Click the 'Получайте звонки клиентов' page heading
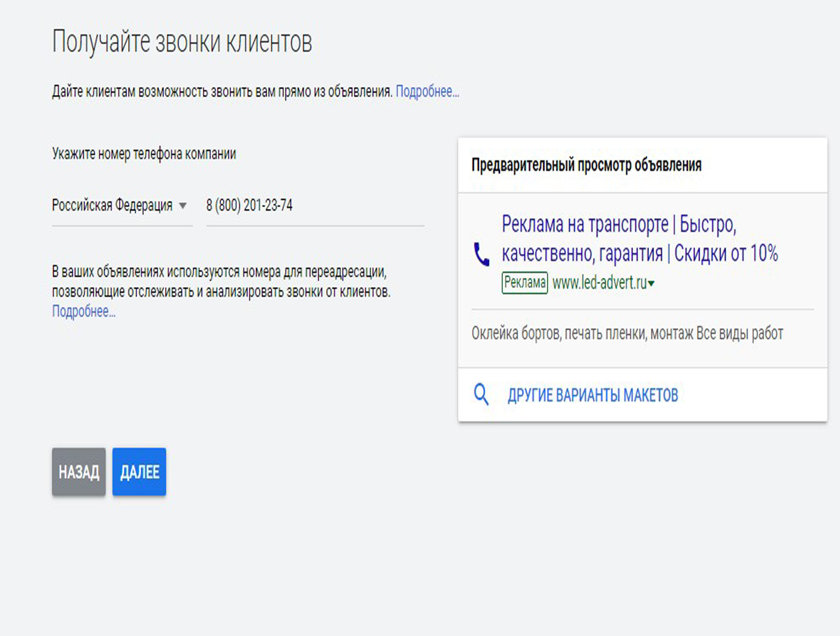The height and width of the screenshot is (636, 840). click(x=182, y=42)
